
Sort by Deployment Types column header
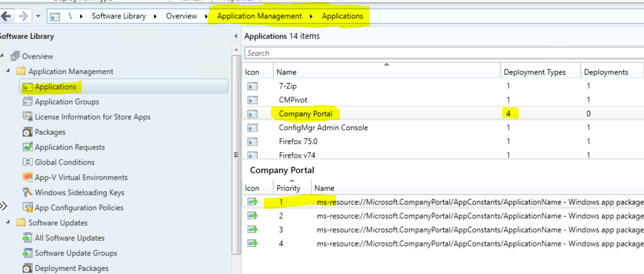pyautogui.click(x=540, y=72)
